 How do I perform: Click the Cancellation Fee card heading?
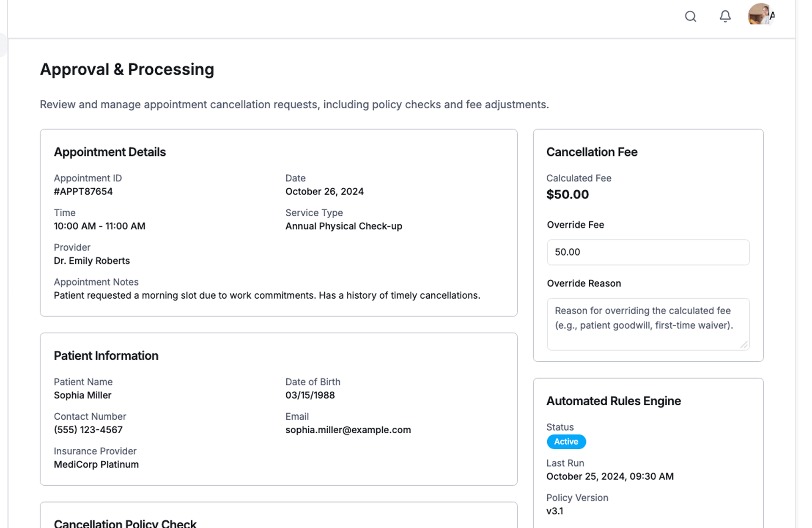point(591,152)
